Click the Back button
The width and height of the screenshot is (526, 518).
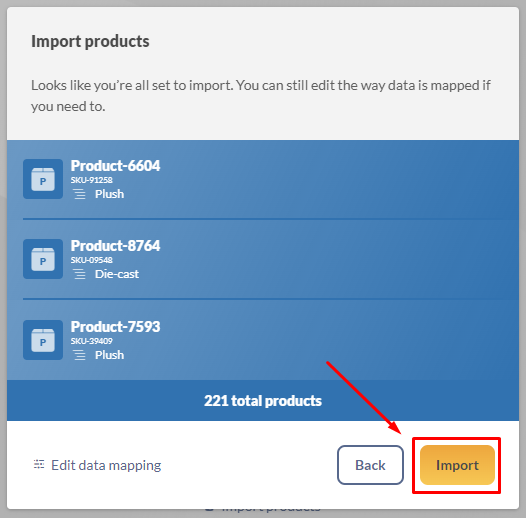pyautogui.click(x=370, y=465)
